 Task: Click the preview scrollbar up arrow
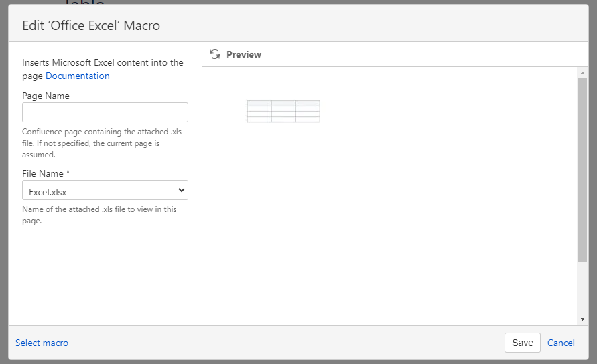(582, 73)
